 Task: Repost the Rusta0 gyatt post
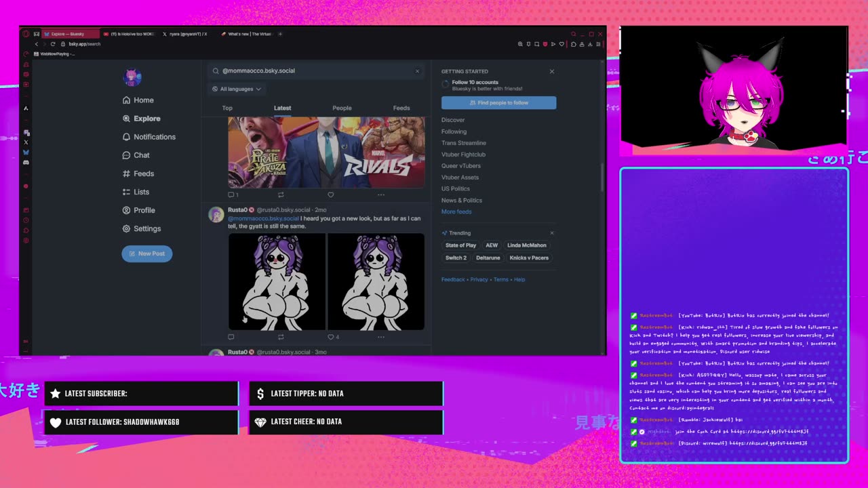281,337
